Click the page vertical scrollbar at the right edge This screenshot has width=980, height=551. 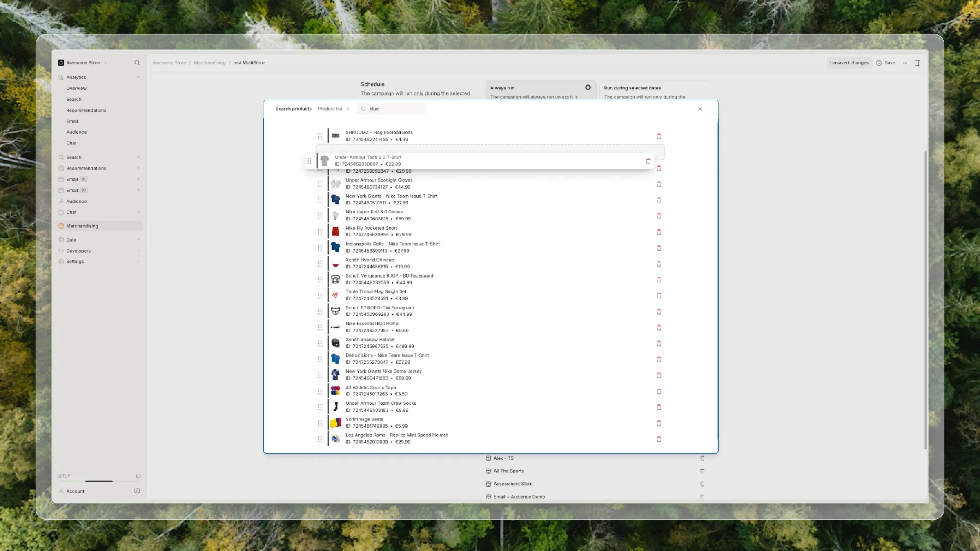(925, 300)
